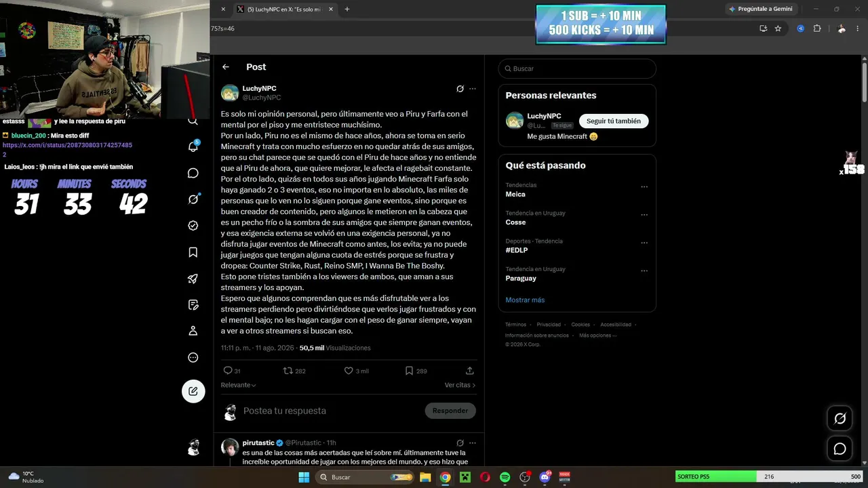Open weather widget showing 10°C Nublado
Screen dimensions: 868x488
point(27,477)
